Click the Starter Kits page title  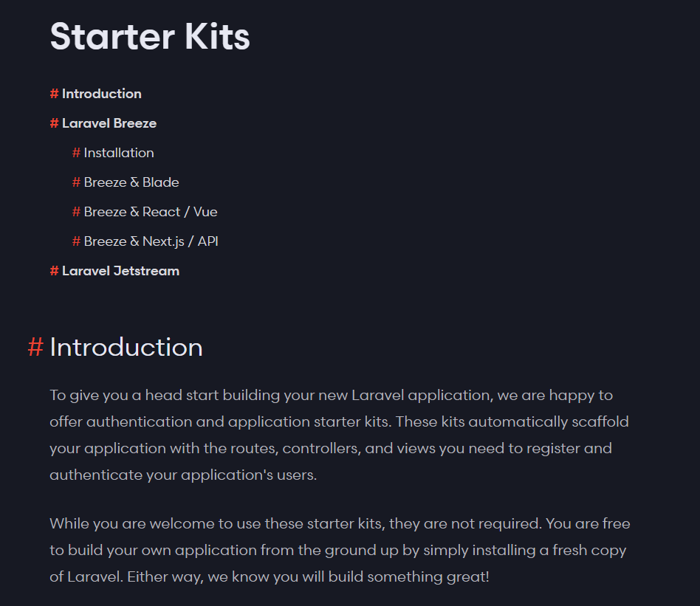150,37
